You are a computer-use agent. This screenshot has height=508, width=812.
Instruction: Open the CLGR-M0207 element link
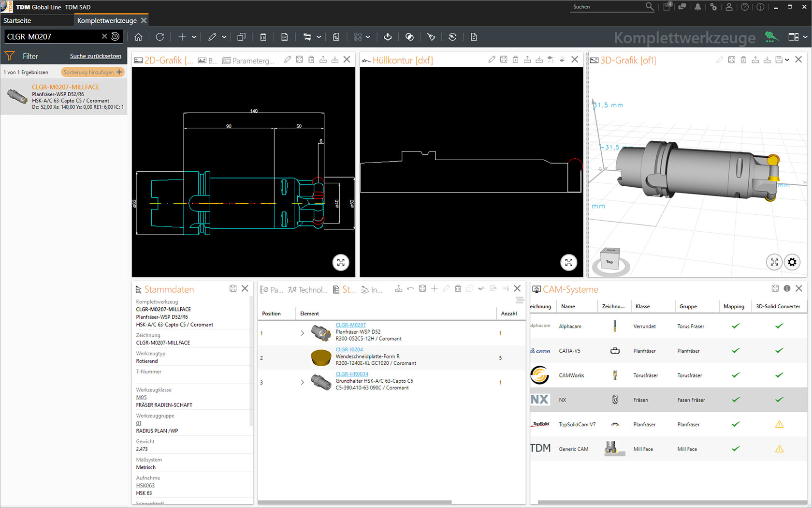350,325
